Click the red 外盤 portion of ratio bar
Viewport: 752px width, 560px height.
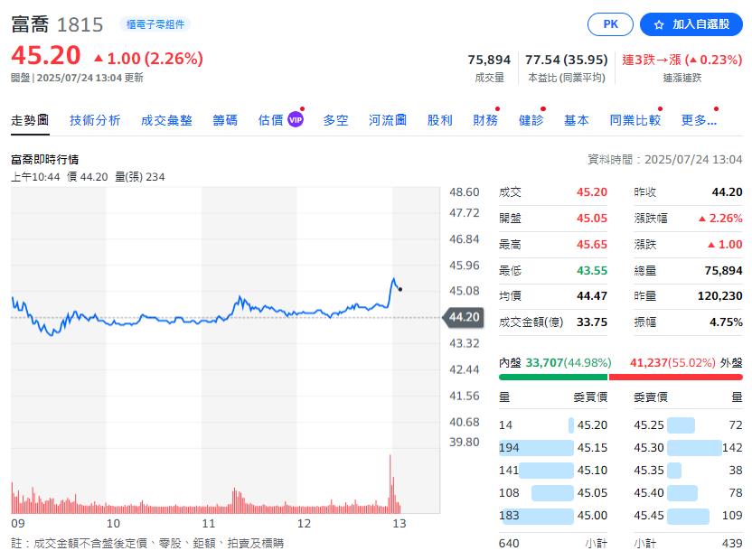point(676,378)
